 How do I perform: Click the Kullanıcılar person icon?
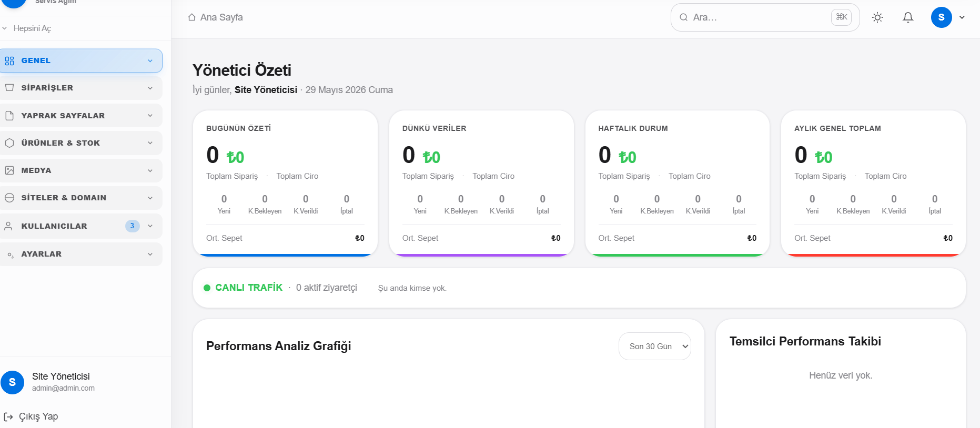pos(8,226)
